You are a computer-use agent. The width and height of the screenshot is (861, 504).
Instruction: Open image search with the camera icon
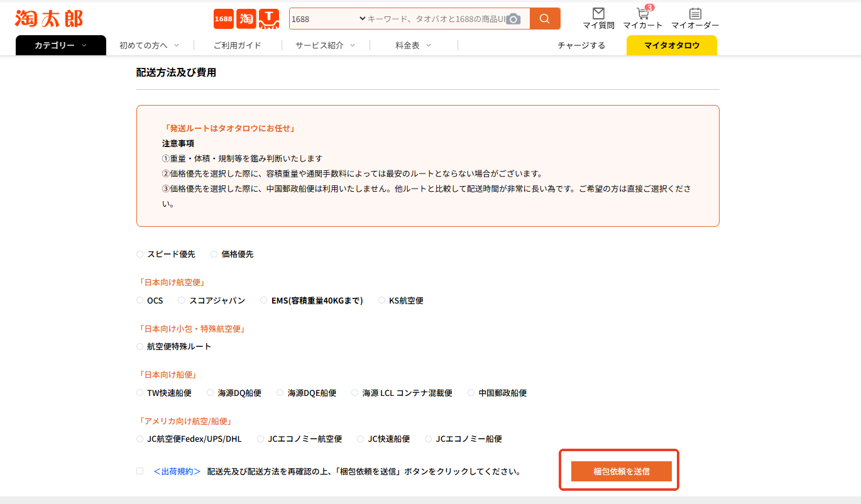pos(514,19)
